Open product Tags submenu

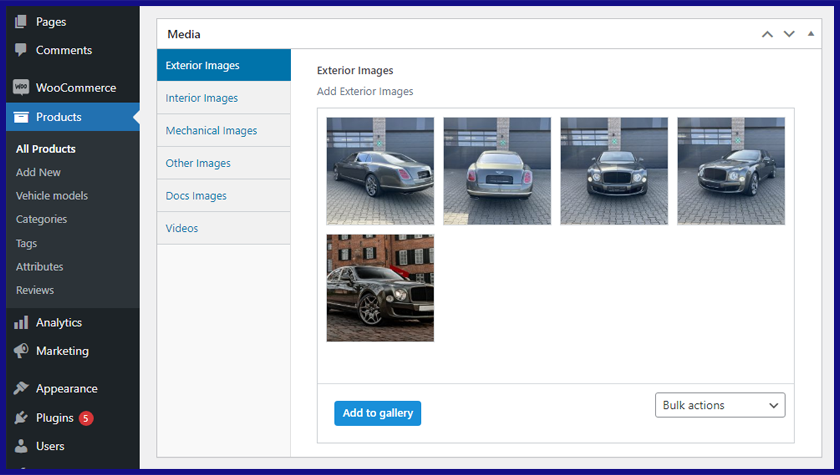tap(26, 244)
